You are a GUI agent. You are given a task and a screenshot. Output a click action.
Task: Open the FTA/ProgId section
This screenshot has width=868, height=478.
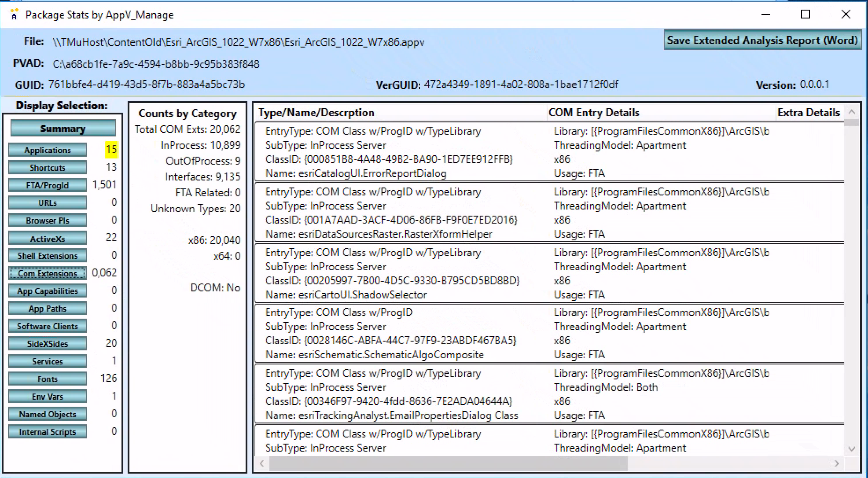(48, 185)
